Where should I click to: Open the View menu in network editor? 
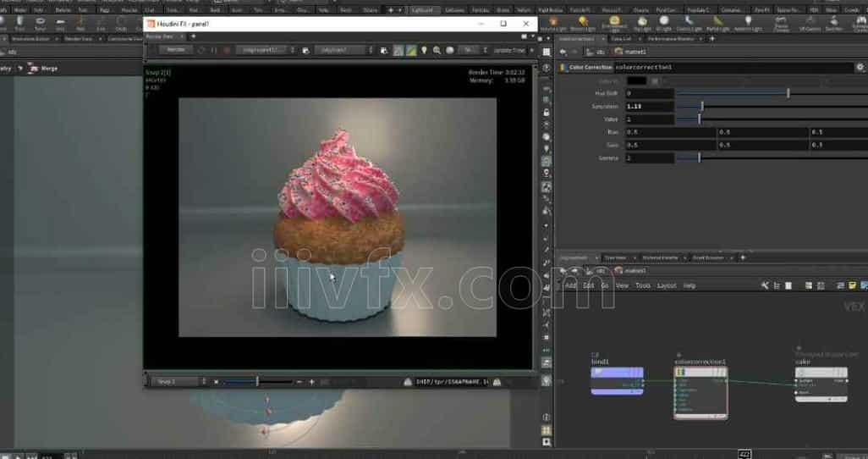click(x=622, y=285)
